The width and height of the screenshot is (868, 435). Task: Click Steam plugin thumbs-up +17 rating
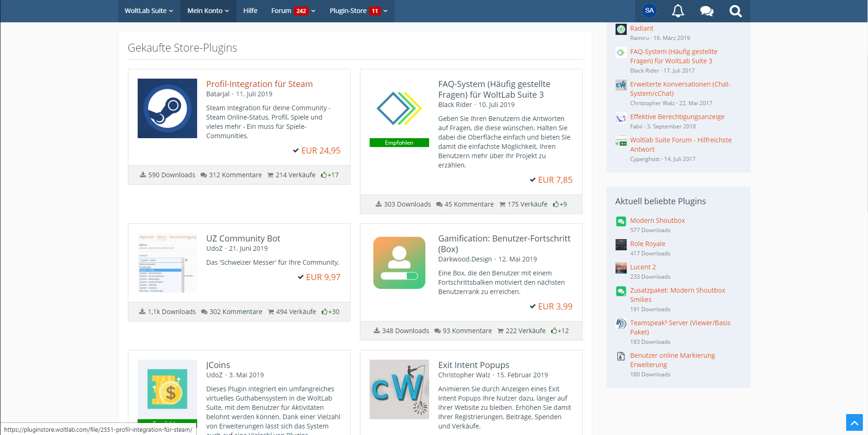[x=330, y=175]
